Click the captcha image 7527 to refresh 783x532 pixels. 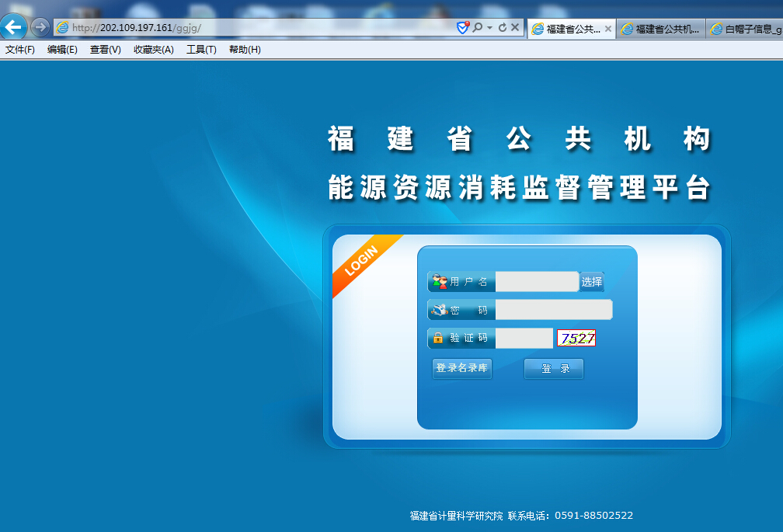tap(576, 338)
